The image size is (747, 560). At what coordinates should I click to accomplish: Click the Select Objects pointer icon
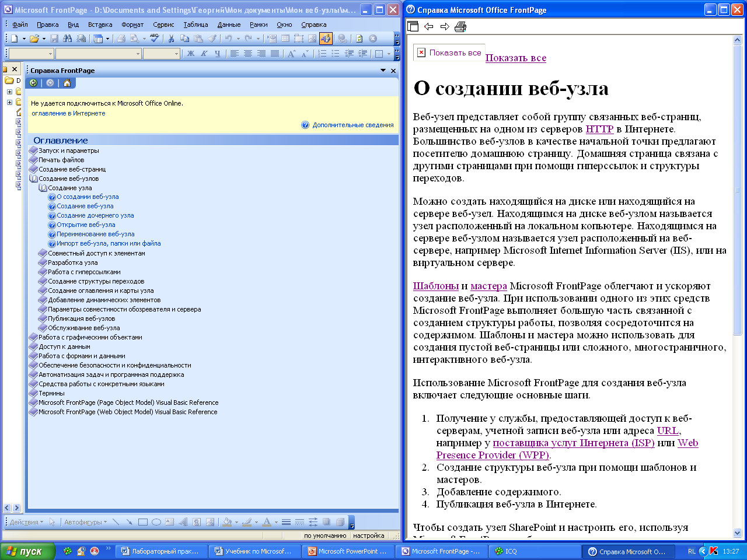pyautogui.click(x=52, y=522)
